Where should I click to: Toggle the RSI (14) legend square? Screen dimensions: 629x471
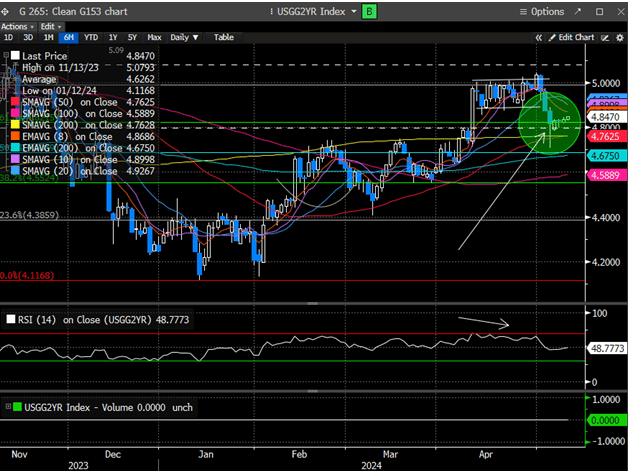(x=11, y=321)
